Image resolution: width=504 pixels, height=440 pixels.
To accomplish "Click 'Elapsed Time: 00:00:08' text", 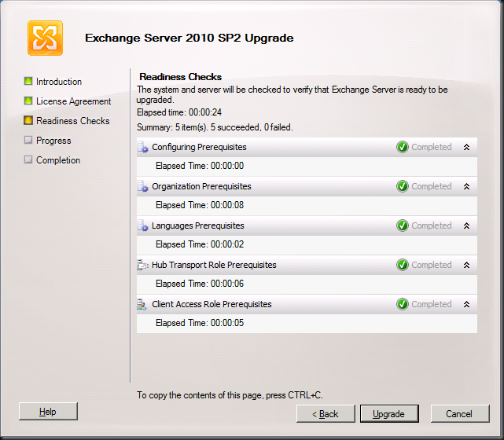I will [200, 205].
